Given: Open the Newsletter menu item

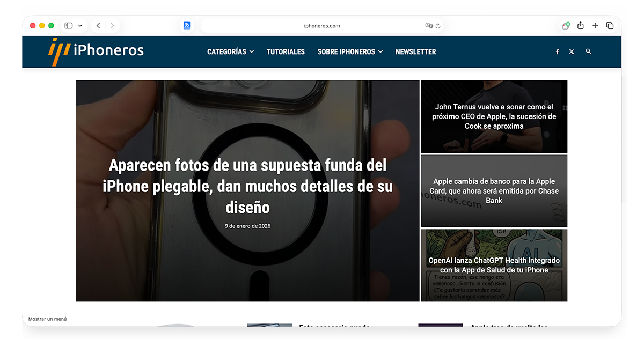Looking at the screenshot, I should (x=415, y=51).
